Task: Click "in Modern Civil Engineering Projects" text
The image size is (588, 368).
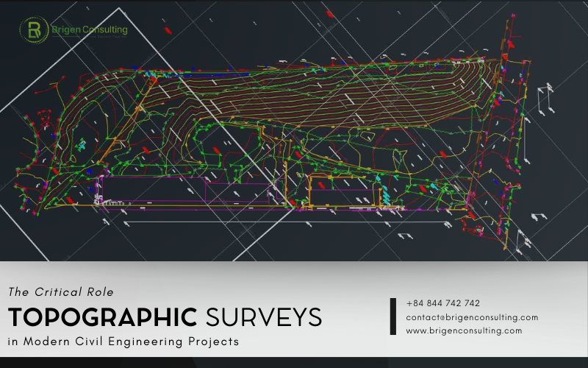Action: pyautogui.click(x=123, y=342)
